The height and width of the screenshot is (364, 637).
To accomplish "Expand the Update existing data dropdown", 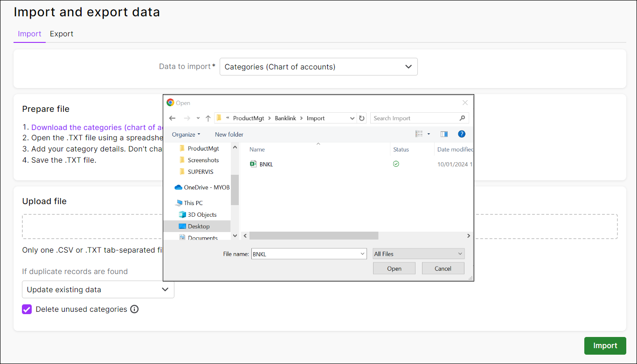I will [x=98, y=289].
